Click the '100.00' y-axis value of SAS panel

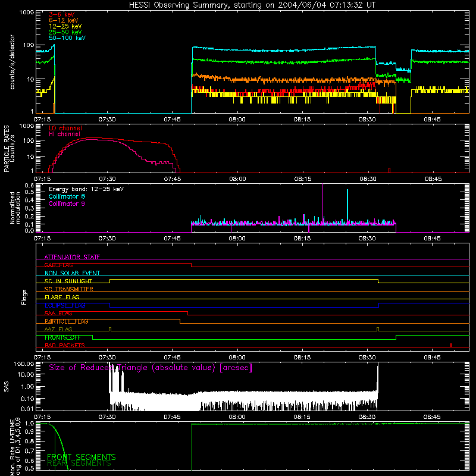(x=24, y=364)
